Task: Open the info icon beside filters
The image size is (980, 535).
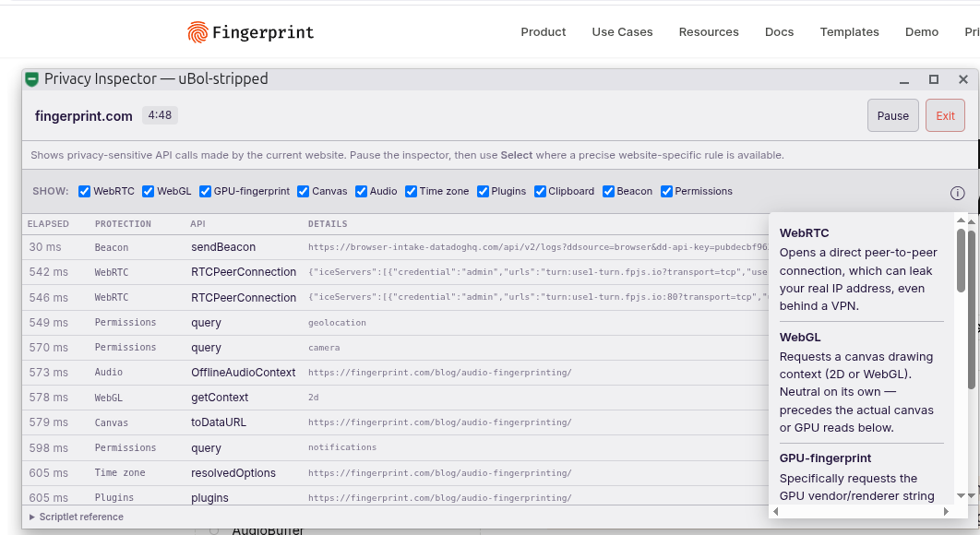Action: click(957, 193)
